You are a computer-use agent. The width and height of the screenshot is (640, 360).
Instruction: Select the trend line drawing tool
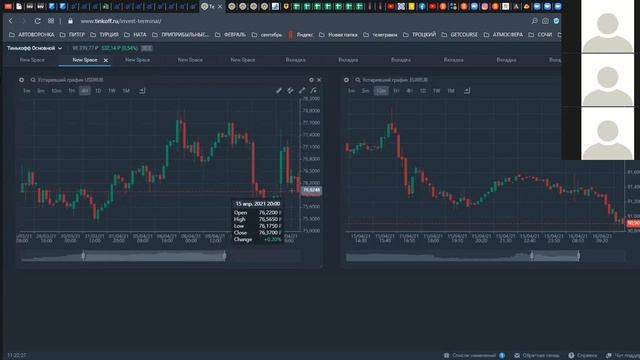[302, 91]
